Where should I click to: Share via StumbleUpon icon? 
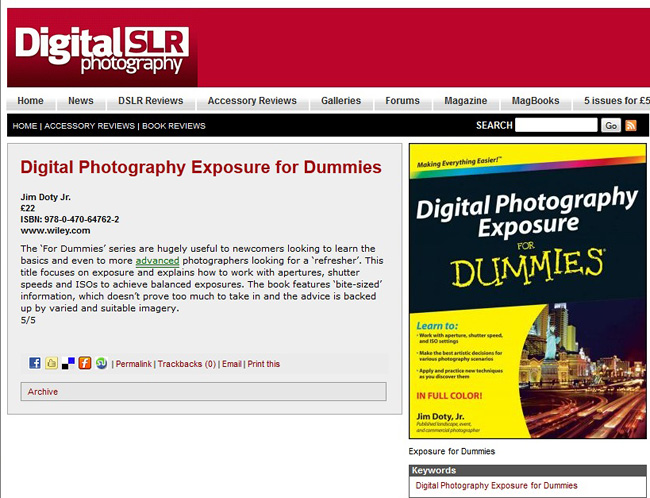click(x=101, y=363)
